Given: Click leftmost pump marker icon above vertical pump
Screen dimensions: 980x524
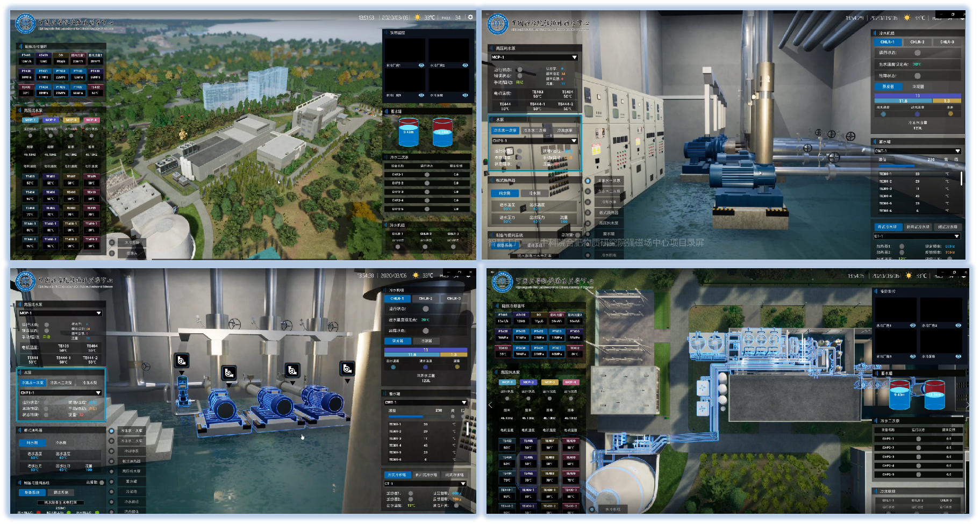Looking at the screenshot, I should click(x=182, y=360).
